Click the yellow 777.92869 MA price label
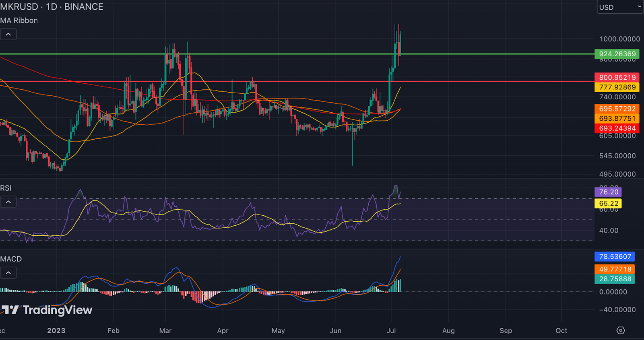Viewport: 644px width, 340px height. click(x=617, y=87)
